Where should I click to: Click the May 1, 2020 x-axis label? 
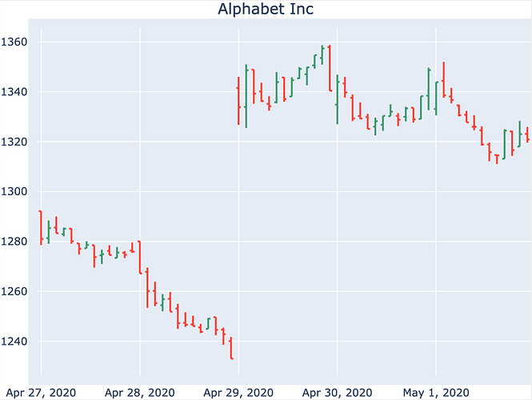pyautogui.click(x=436, y=392)
